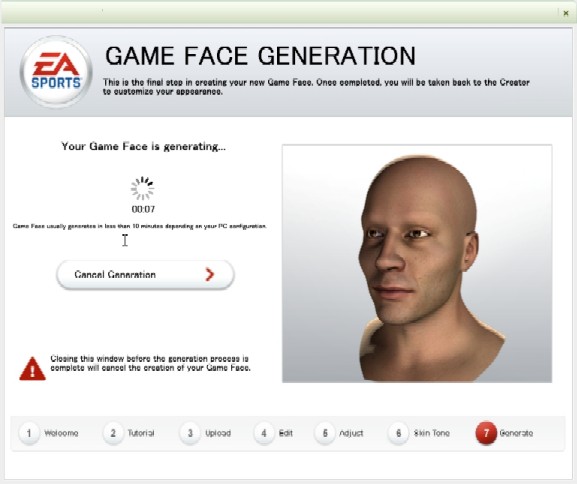The height and width of the screenshot is (484, 577).
Task: Click the 'Closing this window' warning text
Action: (151, 363)
